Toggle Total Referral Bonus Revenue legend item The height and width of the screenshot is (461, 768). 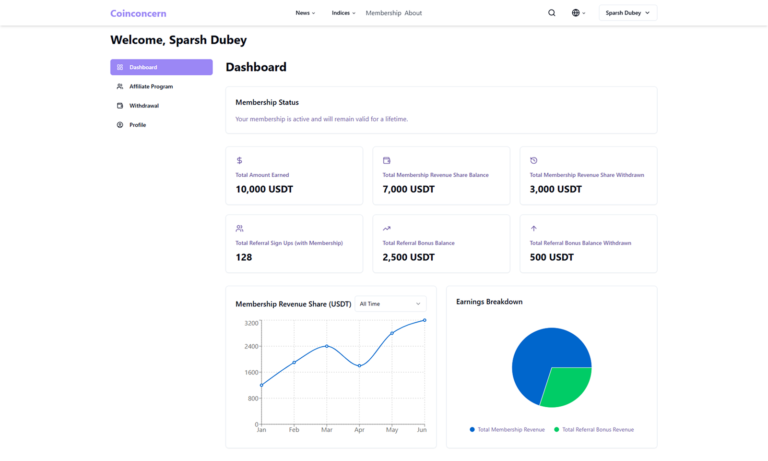[x=593, y=429]
